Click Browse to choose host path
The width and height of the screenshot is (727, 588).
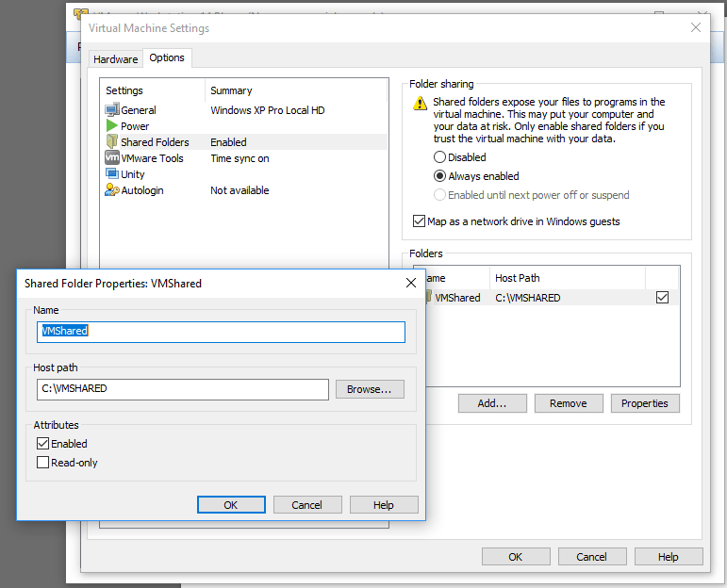click(x=370, y=389)
